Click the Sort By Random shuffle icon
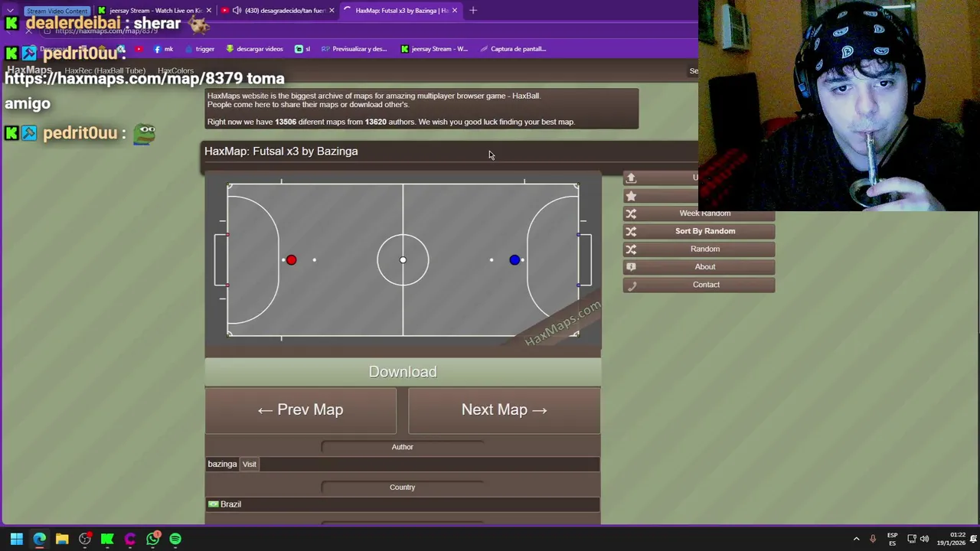Screen dimensions: 980x551 pos(631,231)
